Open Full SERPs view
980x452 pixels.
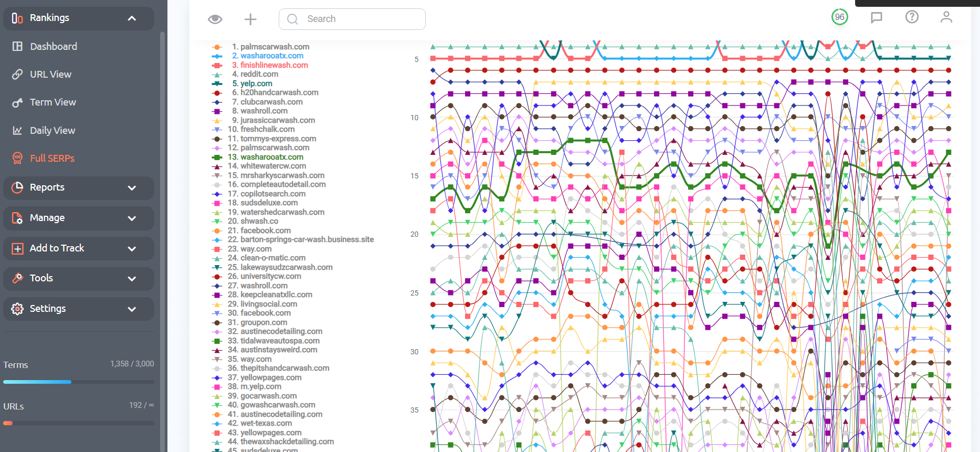coord(52,158)
